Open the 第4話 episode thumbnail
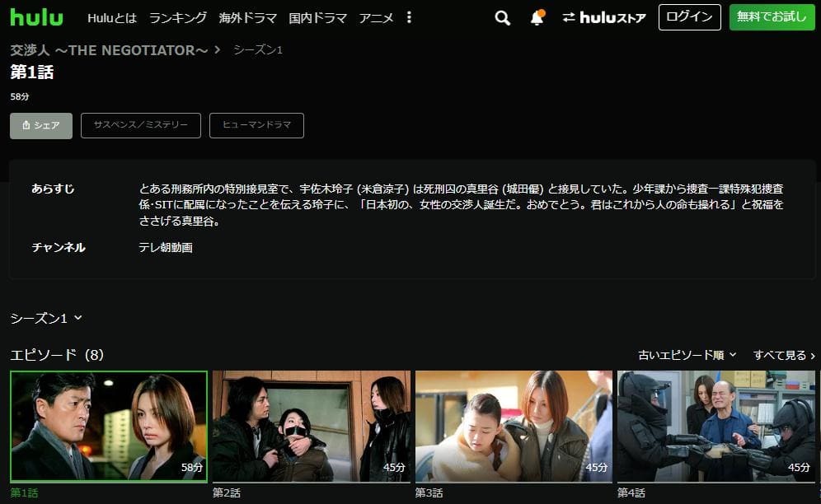The image size is (821, 504). point(716,427)
